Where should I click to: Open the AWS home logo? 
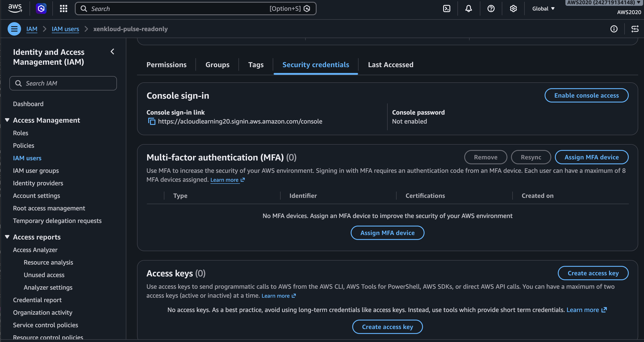point(15,9)
